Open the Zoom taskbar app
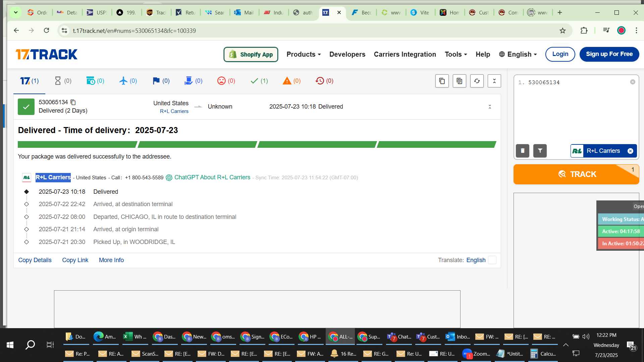This screenshot has height=362, width=644. [x=476, y=354]
